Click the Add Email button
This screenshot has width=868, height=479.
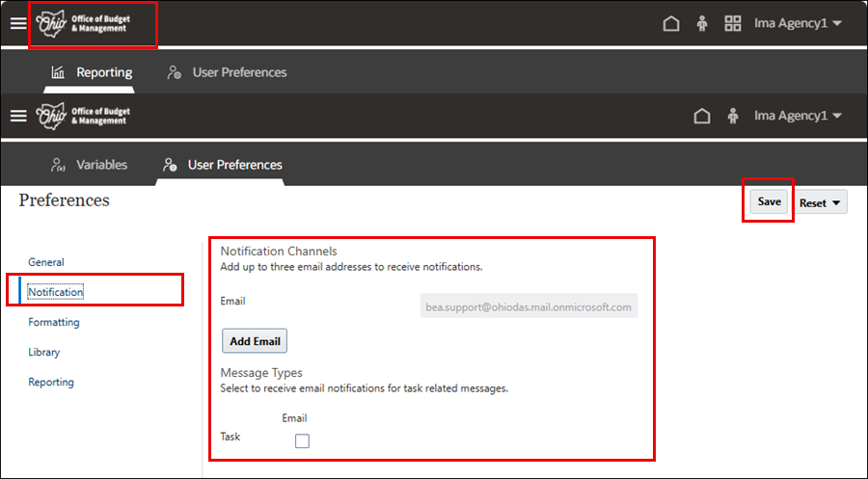pos(255,341)
